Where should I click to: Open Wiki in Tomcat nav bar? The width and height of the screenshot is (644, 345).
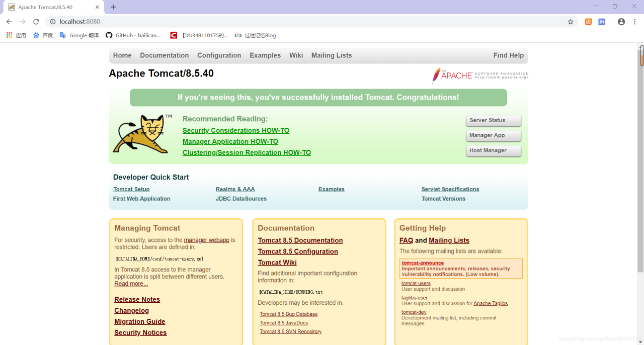(x=296, y=55)
